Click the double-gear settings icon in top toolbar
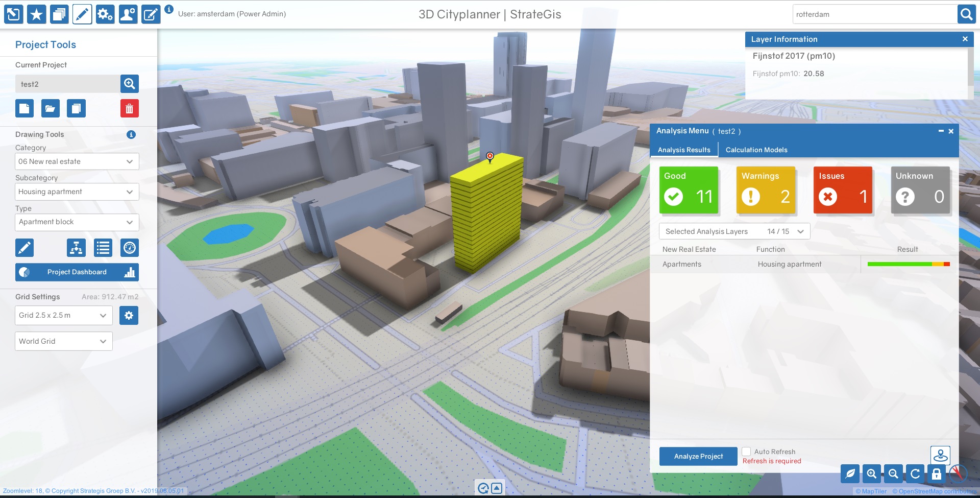The height and width of the screenshot is (498, 980). pyautogui.click(x=105, y=14)
